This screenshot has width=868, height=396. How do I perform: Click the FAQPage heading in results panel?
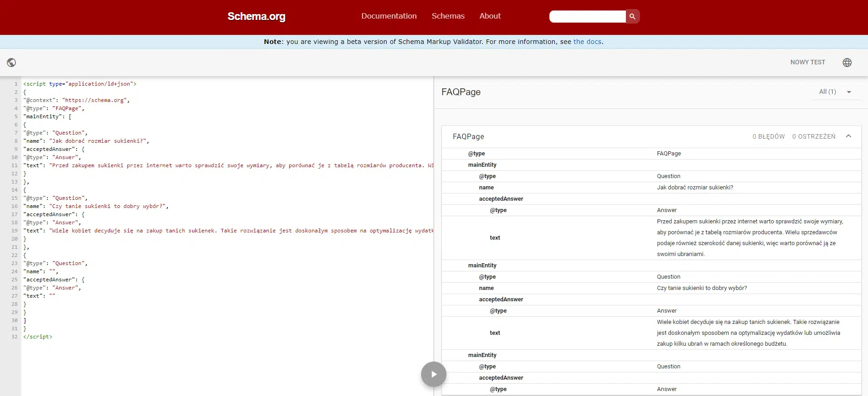[461, 92]
